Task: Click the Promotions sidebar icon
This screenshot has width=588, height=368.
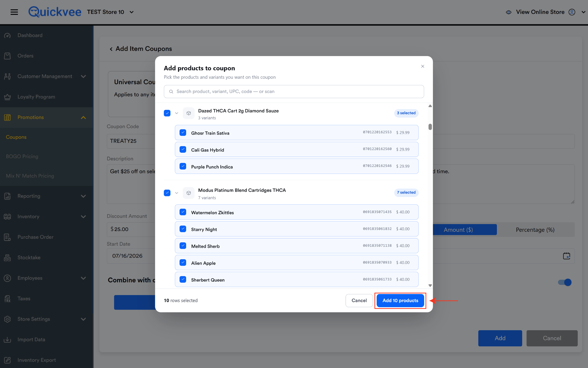Action: click(8, 118)
